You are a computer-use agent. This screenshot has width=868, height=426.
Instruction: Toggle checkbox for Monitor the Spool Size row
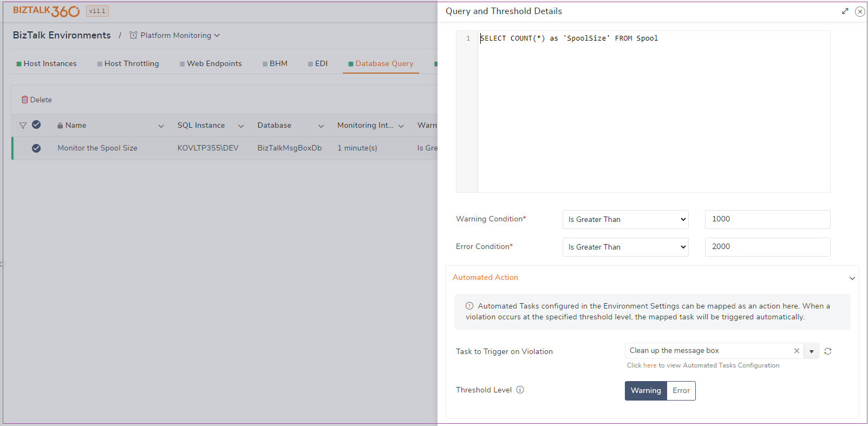pyautogui.click(x=36, y=148)
